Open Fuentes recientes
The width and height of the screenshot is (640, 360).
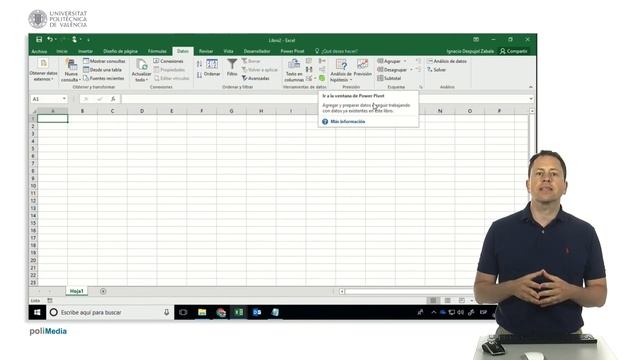[x=104, y=78]
